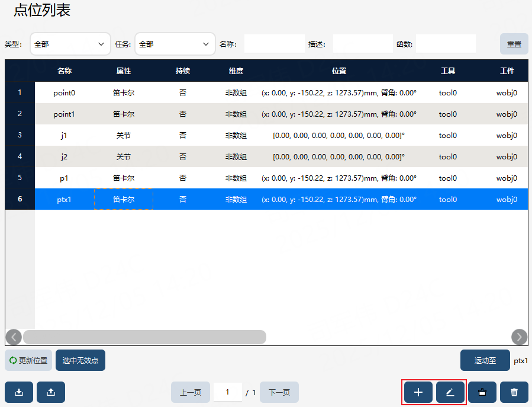Click the edit point pencil icon
Viewport: 532px width, 407px height.
point(450,392)
